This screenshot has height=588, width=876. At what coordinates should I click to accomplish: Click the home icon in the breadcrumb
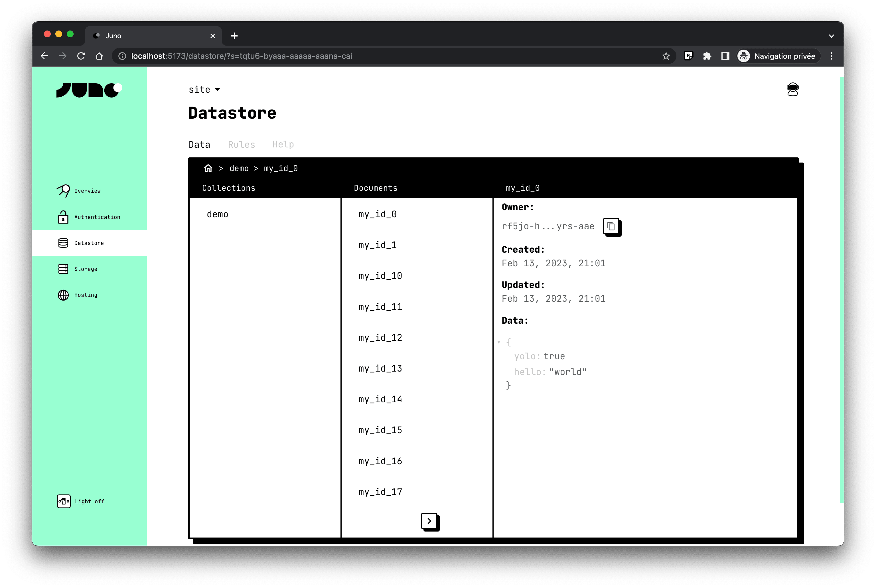[208, 168]
